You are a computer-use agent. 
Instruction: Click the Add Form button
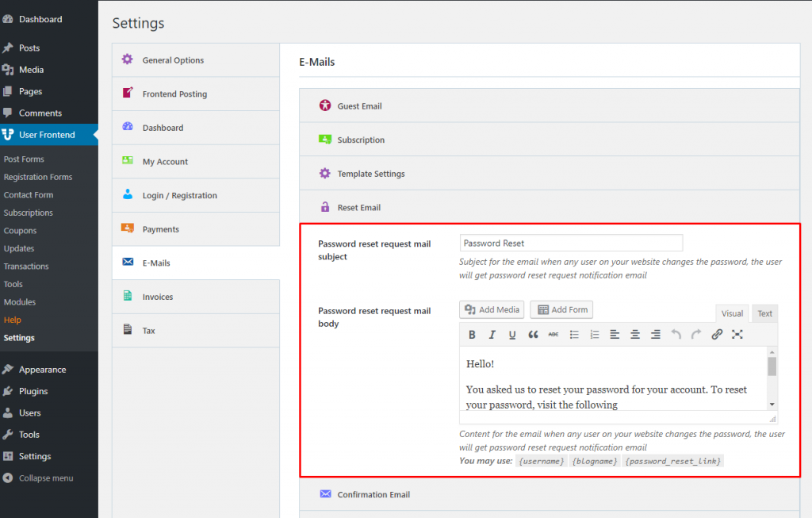click(x=561, y=309)
